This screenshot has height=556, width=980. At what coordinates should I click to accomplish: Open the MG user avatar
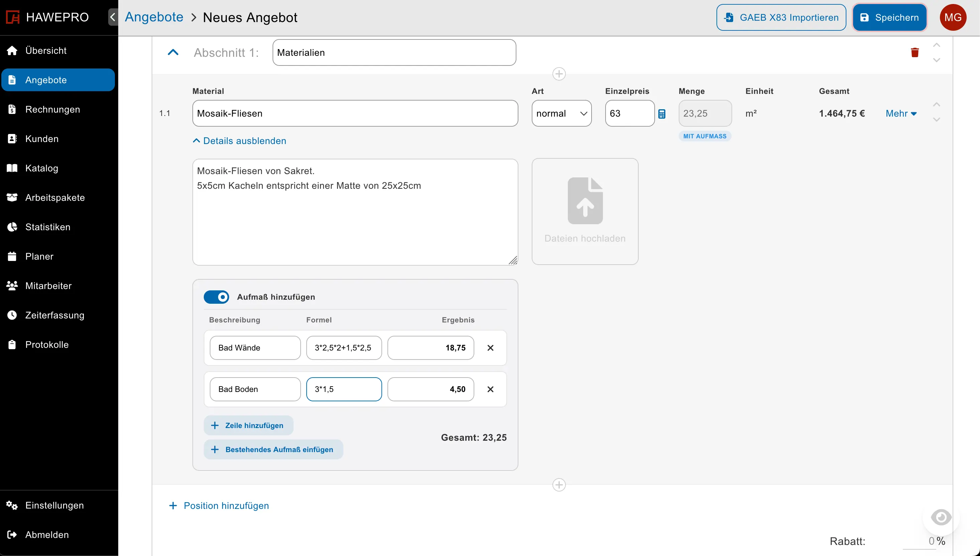point(953,17)
